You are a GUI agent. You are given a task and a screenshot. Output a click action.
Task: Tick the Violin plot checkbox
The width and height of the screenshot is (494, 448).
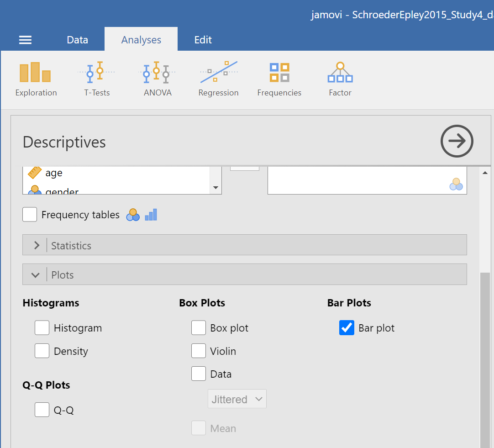[x=199, y=351]
